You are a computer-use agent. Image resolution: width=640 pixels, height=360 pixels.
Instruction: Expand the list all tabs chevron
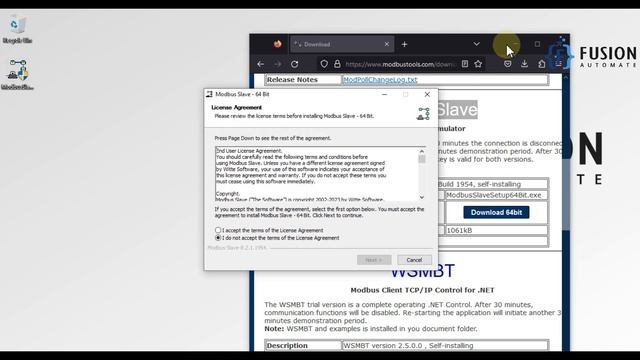476,44
